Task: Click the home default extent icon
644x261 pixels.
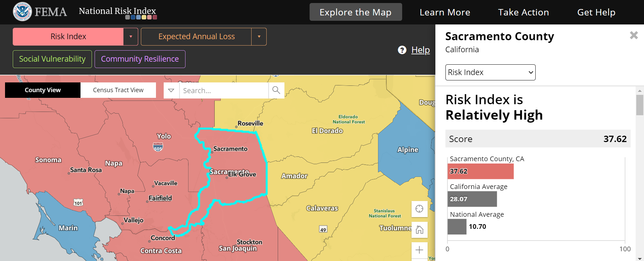Action: click(x=419, y=230)
